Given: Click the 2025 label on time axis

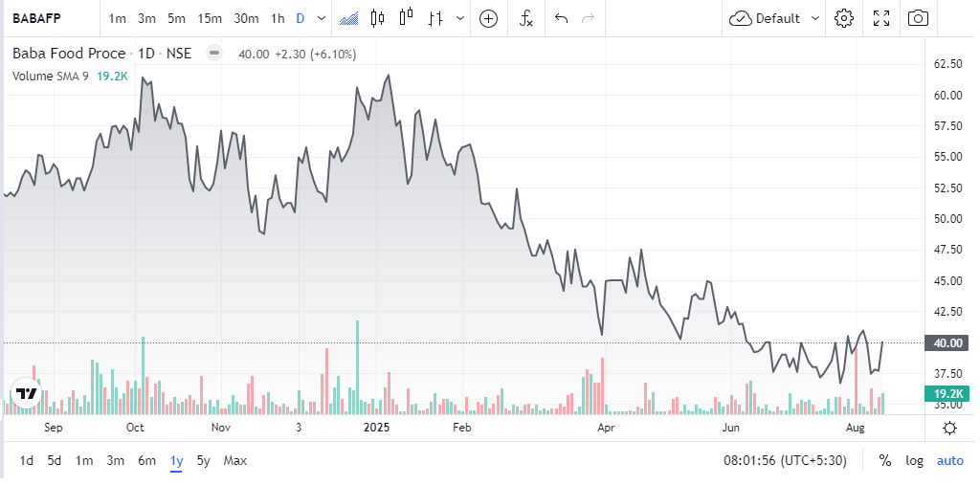Looking at the screenshot, I should (376, 428).
